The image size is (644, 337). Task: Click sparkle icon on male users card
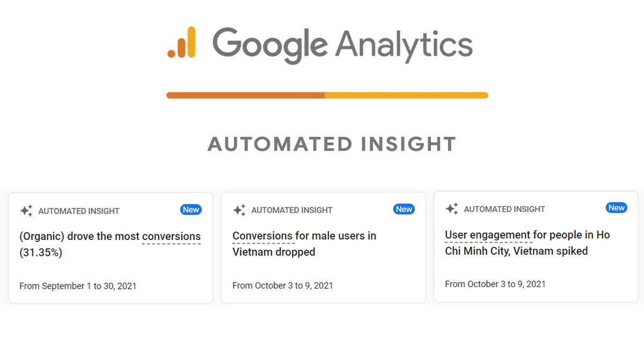[x=239, y=210]
